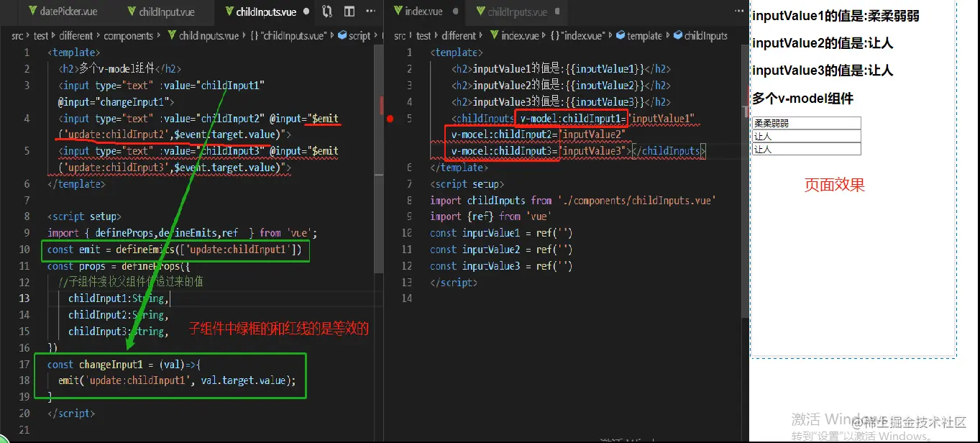This screenshot has width=980, height=443.
Task: Click line number 13 in left editor
Action: pos(25,298)
